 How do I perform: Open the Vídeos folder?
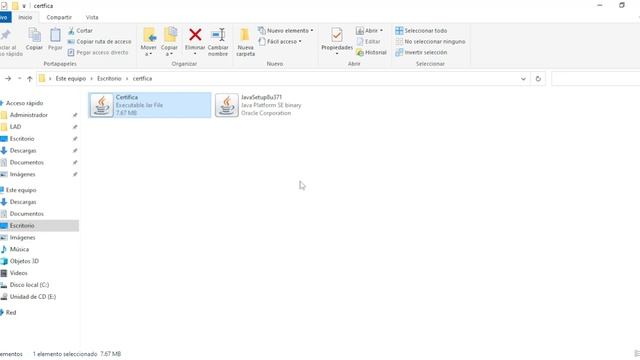pos(18,273)
